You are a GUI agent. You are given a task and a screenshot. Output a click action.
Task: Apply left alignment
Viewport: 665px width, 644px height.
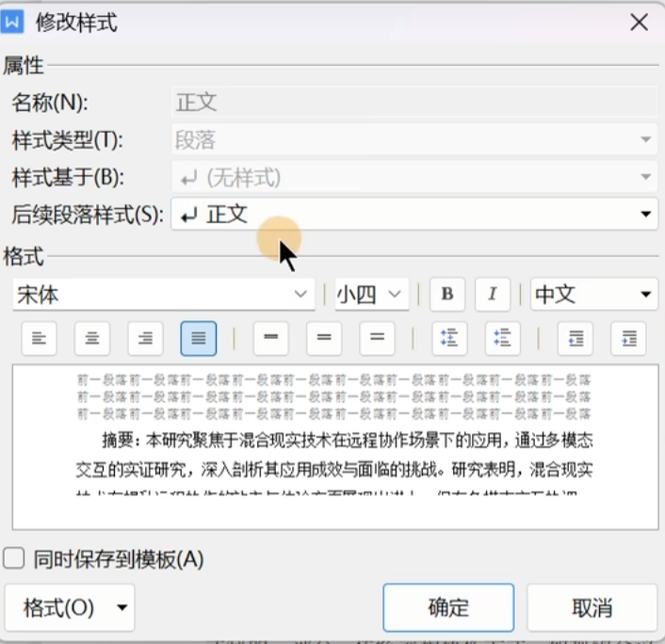coord(39,338)
